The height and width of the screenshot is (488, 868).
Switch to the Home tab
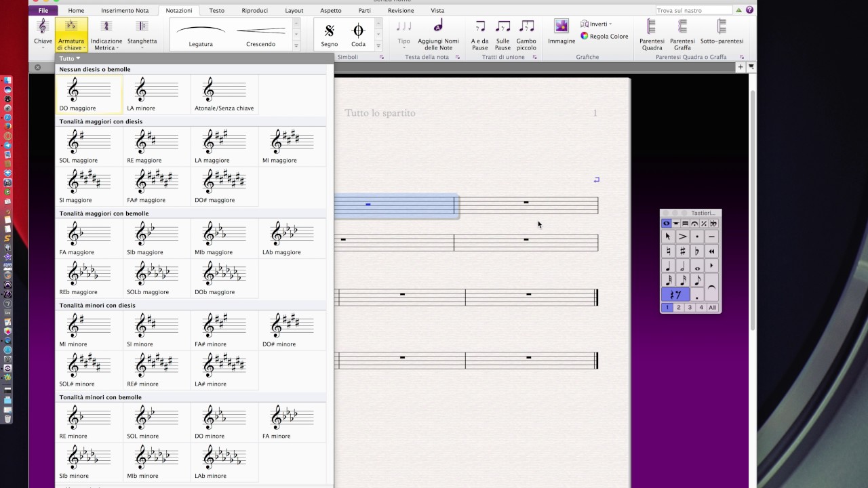76,11
